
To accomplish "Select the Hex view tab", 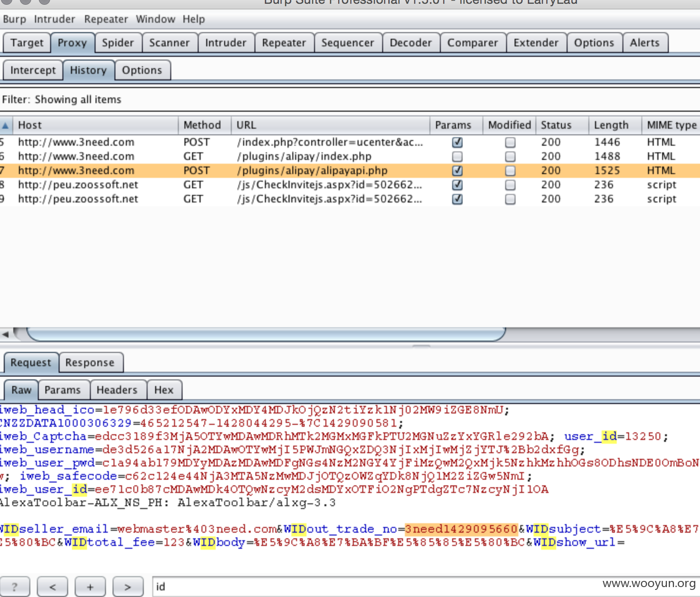I will click(x=164, y=390).
